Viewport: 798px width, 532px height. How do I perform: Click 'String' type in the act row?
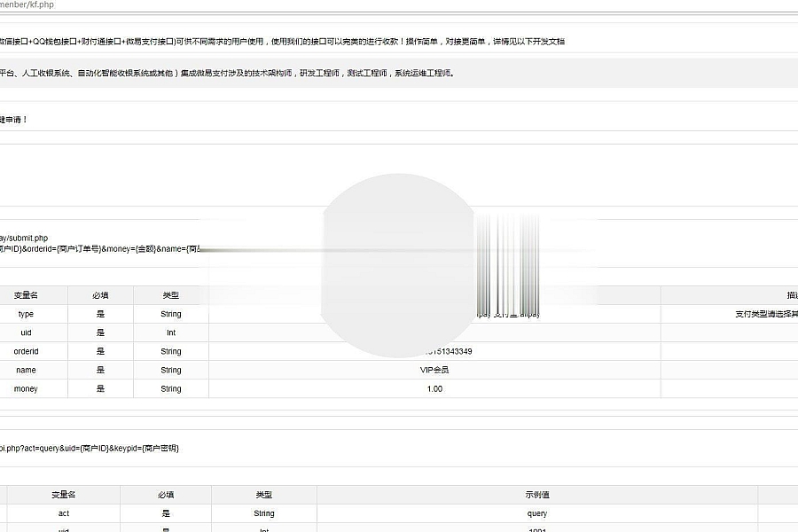coord(264,513)
